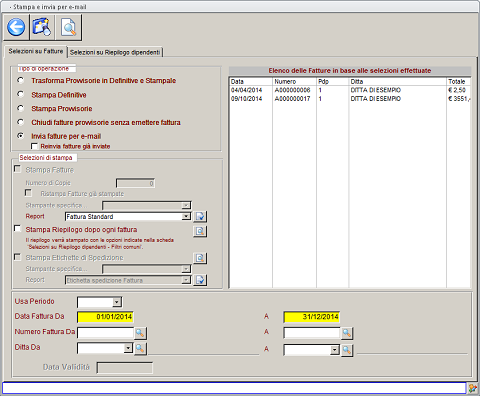This screenshot has height=396, width=480.
Task: Toggle Stampa Etichette di Spedizione checkbox
Action: (17, 257)
